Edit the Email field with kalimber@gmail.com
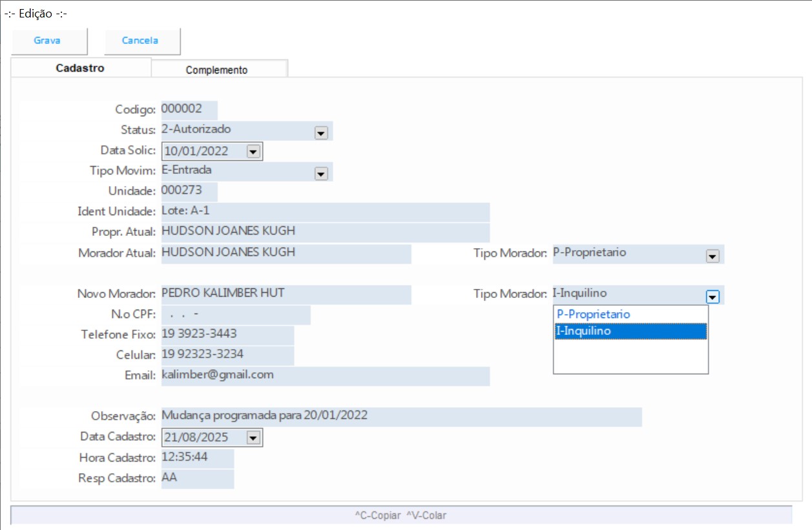 coord(324,376)
